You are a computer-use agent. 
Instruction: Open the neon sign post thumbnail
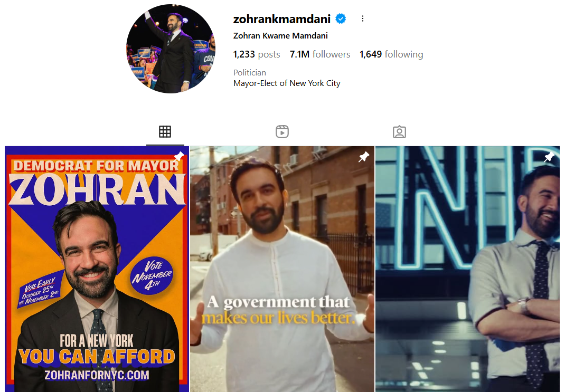467,269
